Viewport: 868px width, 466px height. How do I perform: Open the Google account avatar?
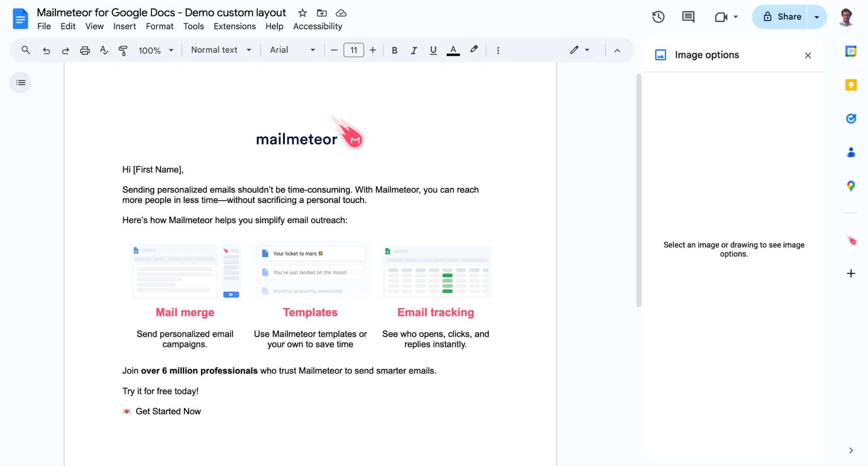(x=846, y=17)
